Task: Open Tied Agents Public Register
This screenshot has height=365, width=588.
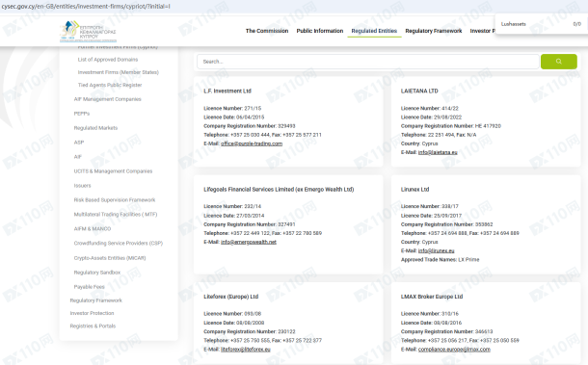Action: (x=110, y=85)
